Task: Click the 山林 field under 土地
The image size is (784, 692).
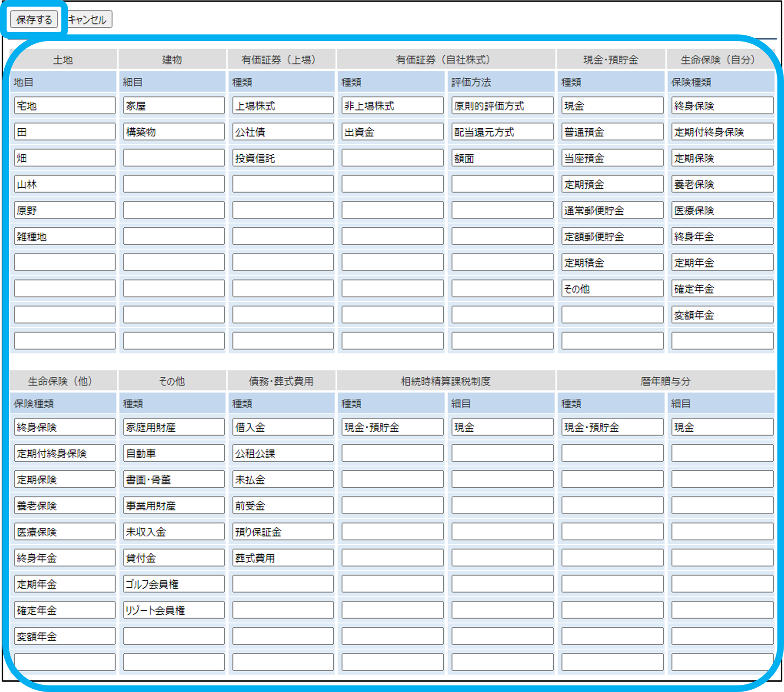Action: [x=65, y=184]
